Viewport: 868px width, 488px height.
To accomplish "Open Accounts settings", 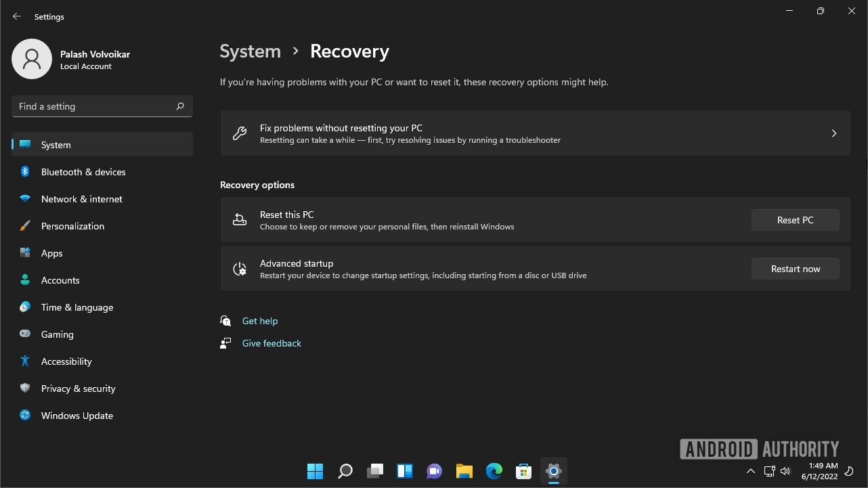I will coord(102,280).
